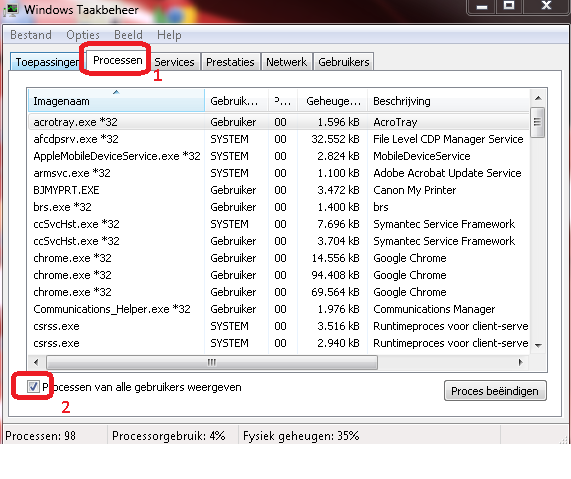Click 'Canon My Printer' description cell
The image size is (571, 479).
click(414, 190)
